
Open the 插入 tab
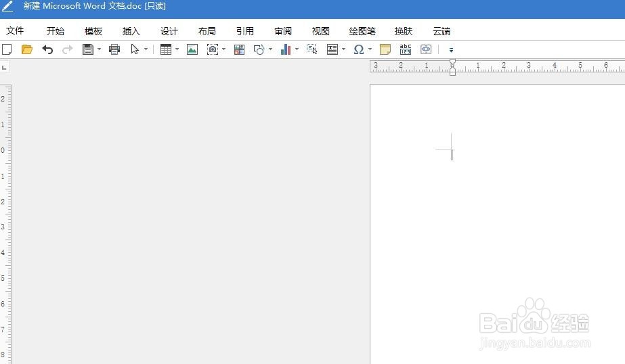pos(131,30)
